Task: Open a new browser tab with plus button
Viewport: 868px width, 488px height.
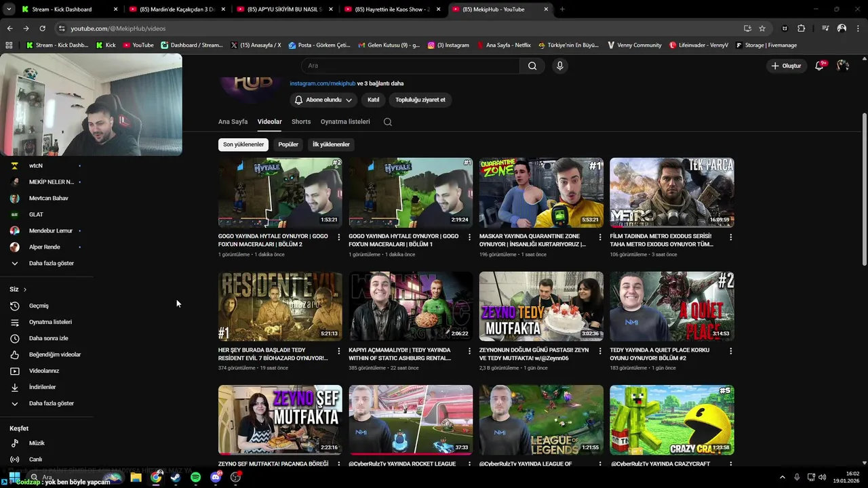Action: pyautogui.click(x=562, y=9)
